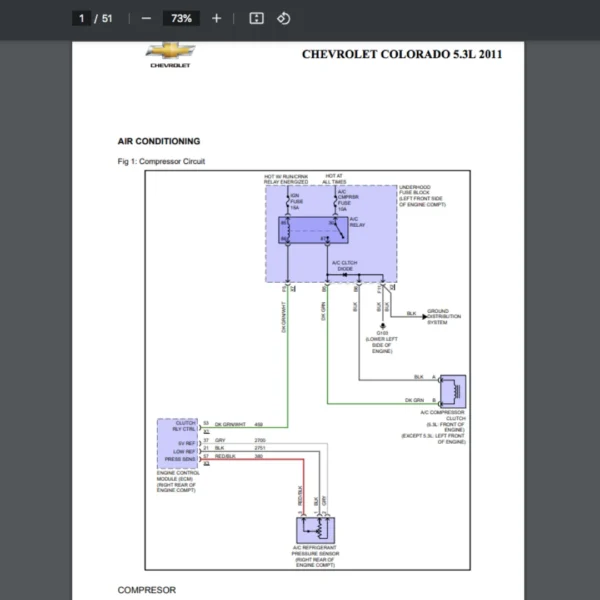Screen dimensions: 600x600
Task: Select the page number field showing 1
Action: 82,18
